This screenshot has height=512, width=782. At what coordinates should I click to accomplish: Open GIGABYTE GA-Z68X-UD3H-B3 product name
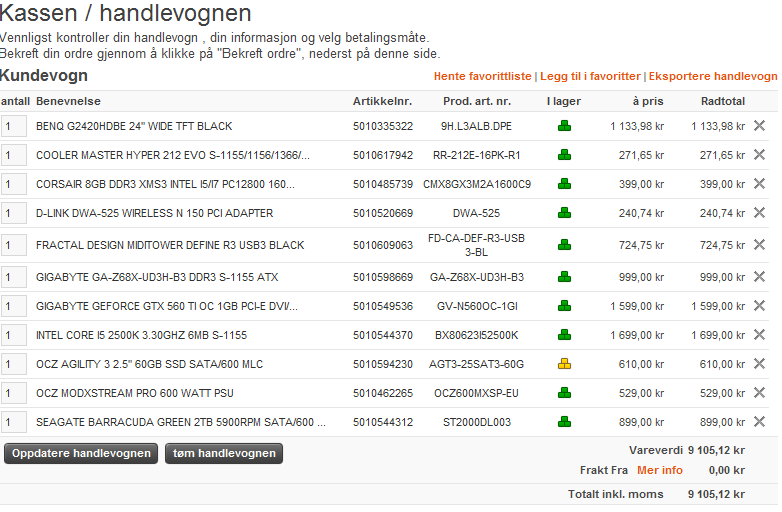[x=157, y=277]
